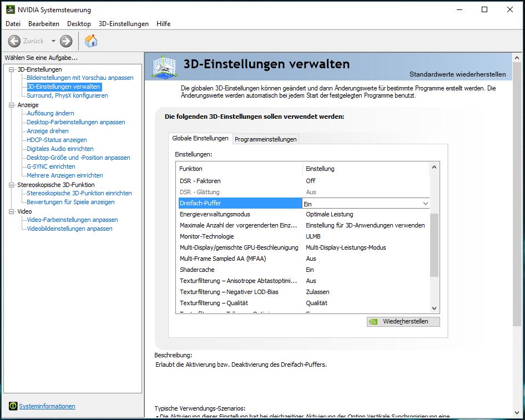Screen dimensions: 525x420
Task: Click the Zulassen setting value
Action: [317, 292]
